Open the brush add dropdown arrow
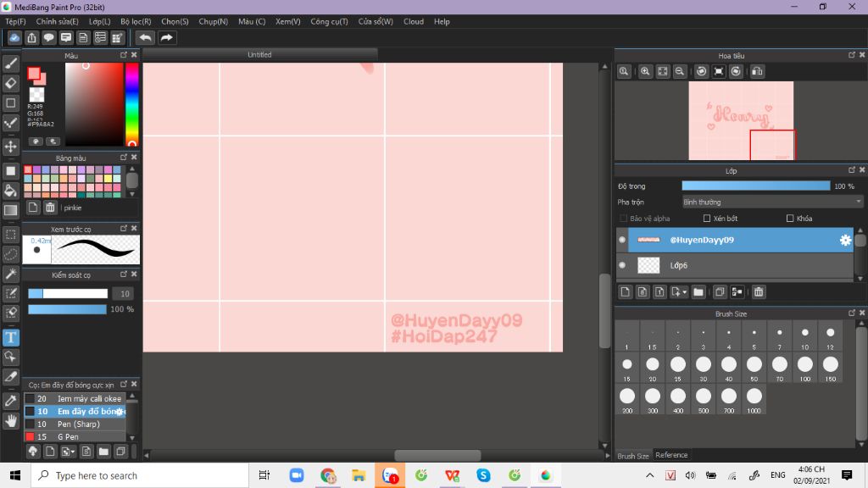The image size is (868, 488). pos(73,452)
